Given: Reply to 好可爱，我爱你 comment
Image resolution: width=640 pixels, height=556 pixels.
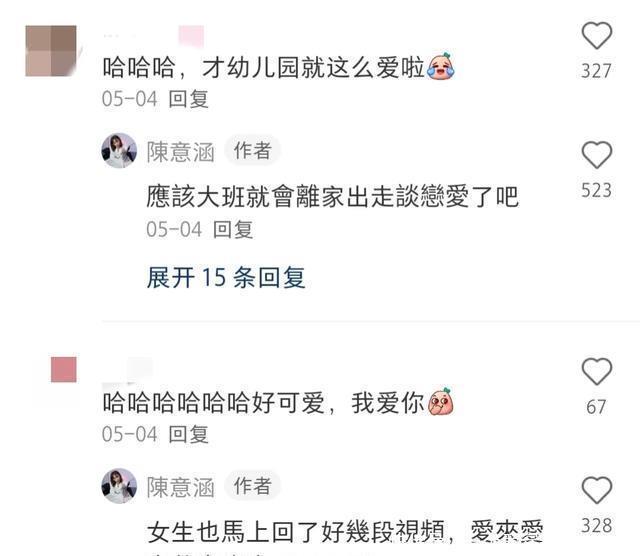Looking at the screenshot, I should pyautogui.click(x=189, y=434).
